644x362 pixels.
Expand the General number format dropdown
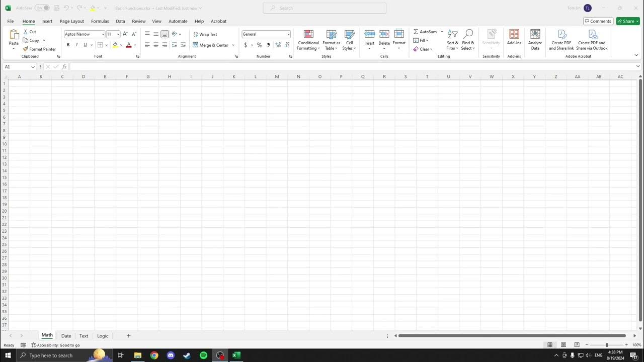point(288,34)
